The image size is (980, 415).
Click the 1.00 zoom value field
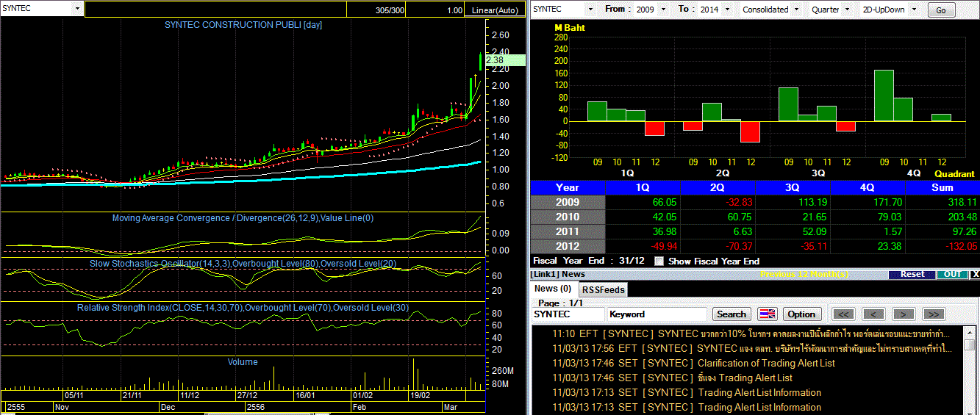click(436, 10)
